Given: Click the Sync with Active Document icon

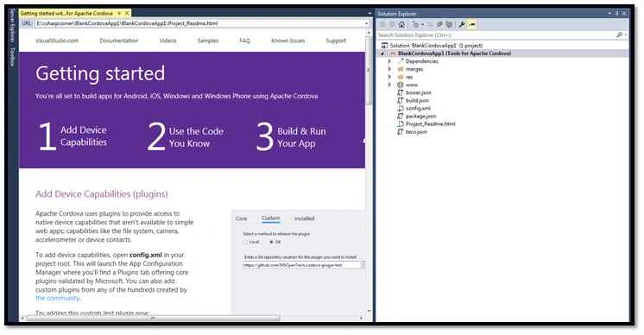Looking at the screenshot, I should 430,25.
